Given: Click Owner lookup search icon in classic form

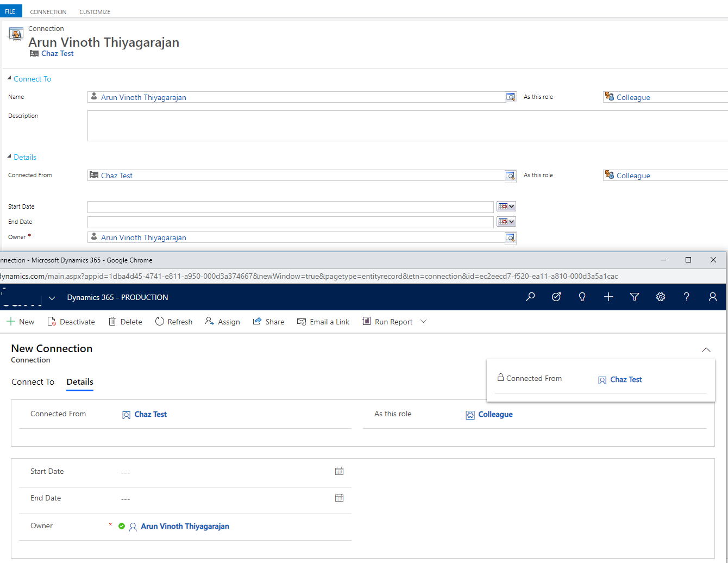Looking at the screenshot, I should click(x=511, y=237).
